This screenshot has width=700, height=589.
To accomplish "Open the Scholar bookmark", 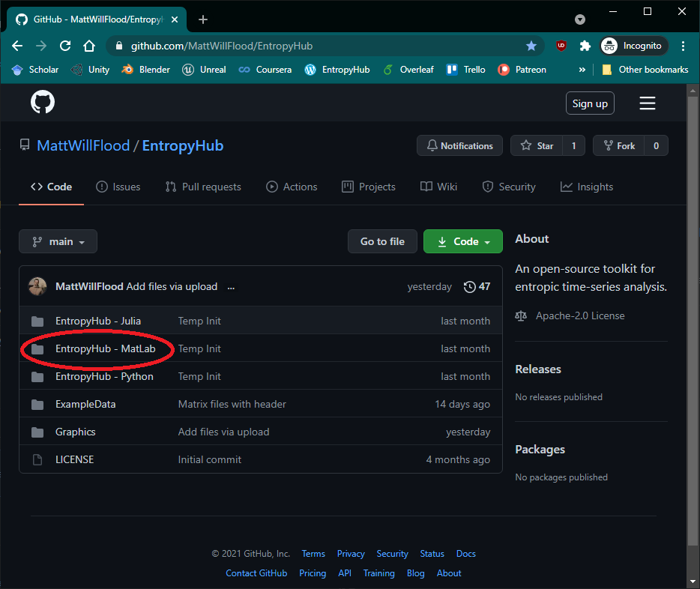I will [35, 70].
